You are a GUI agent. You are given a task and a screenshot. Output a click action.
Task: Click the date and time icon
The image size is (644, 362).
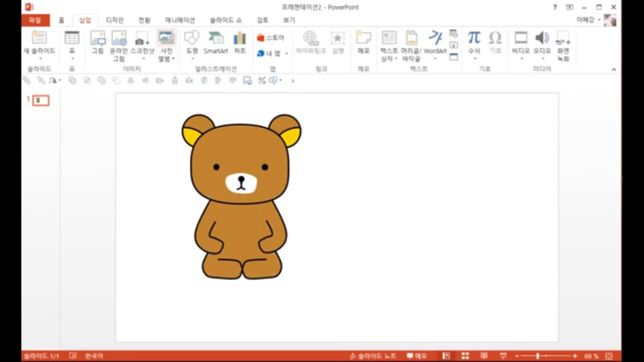click(x=454, y=34)
